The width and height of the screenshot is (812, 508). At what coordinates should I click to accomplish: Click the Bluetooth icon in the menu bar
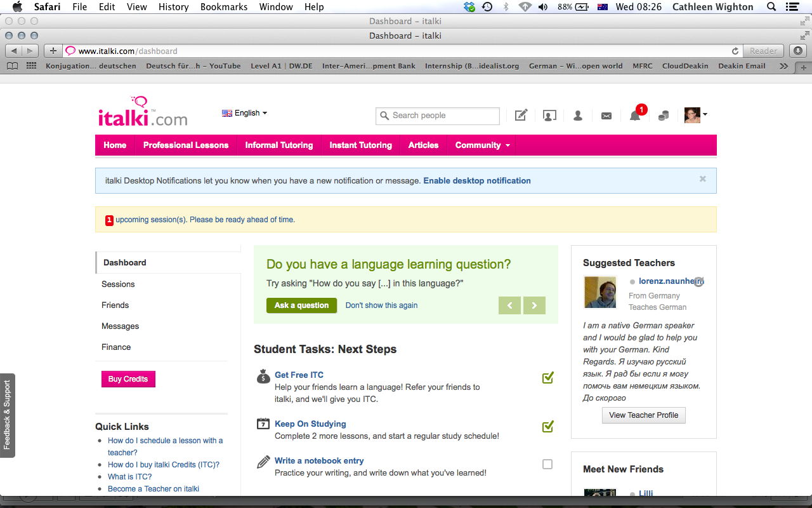[506, 7]
